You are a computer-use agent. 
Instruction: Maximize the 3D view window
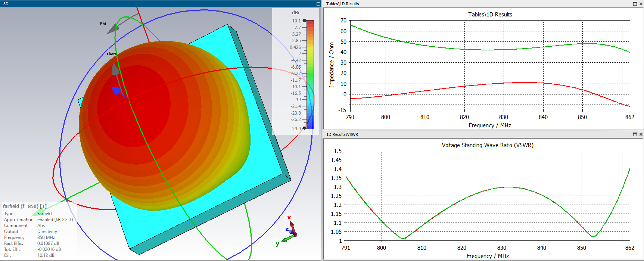(318, 3)
